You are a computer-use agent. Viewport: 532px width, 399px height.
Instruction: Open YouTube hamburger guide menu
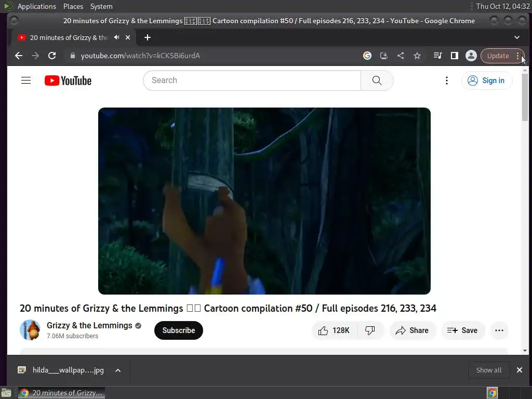[x=26, y=81]
